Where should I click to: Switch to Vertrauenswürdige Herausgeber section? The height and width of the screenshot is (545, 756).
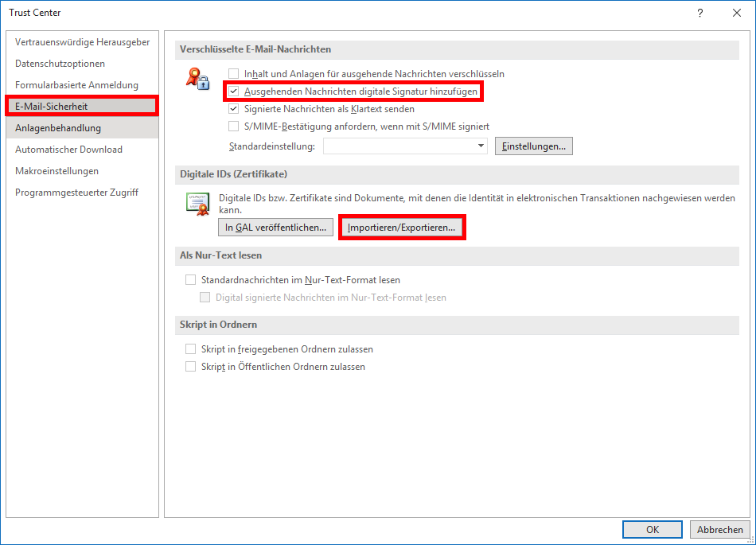coord(83,42)
